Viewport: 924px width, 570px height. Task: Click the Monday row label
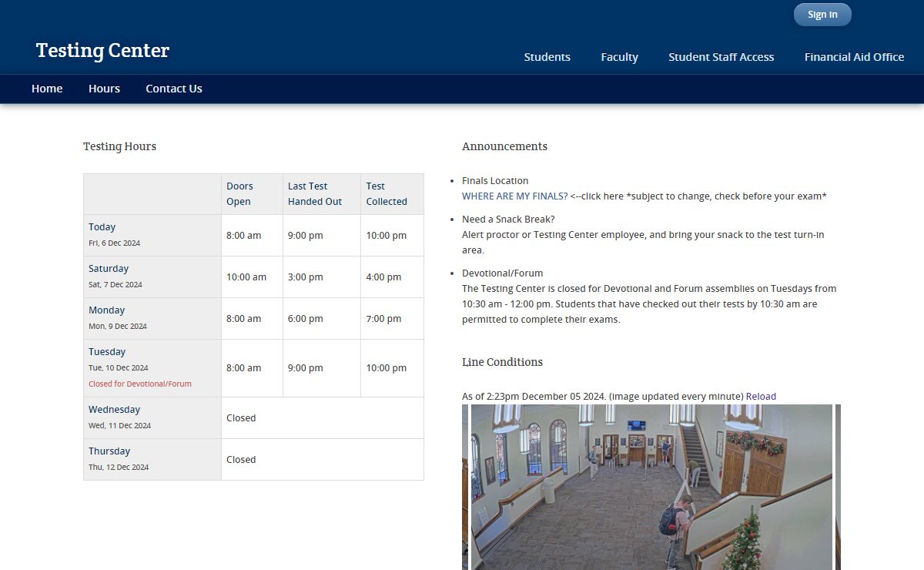point(106,310)
